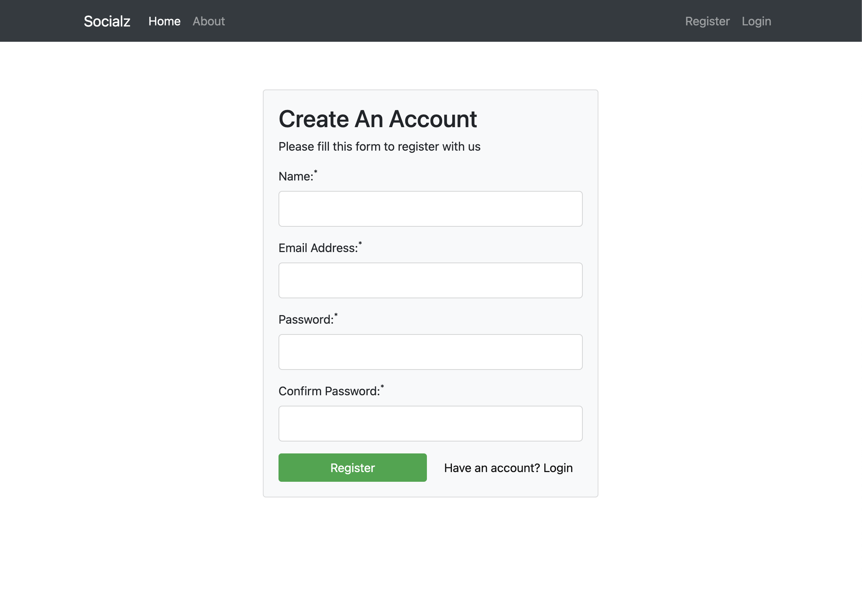Image resolution: width=862 pixels, height=616 pixels.
Task: Open the About page from navbar
Action: [x=208, y=21]
